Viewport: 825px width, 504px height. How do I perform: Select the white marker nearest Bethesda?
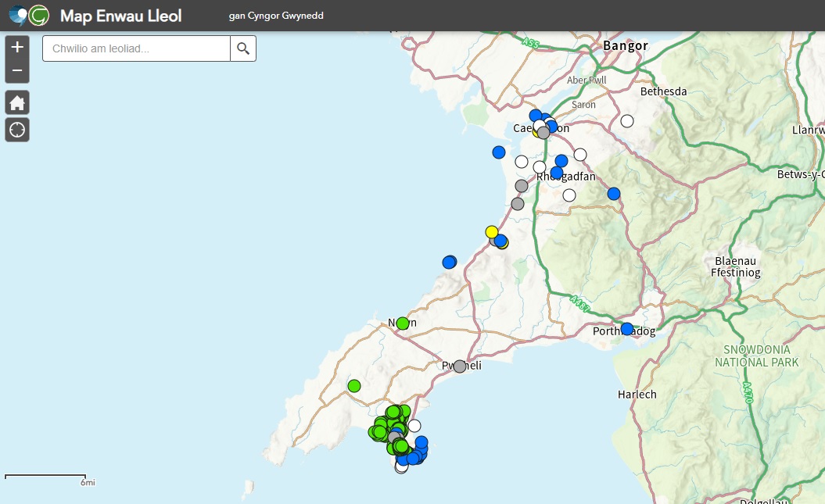[x=627, y=121]
